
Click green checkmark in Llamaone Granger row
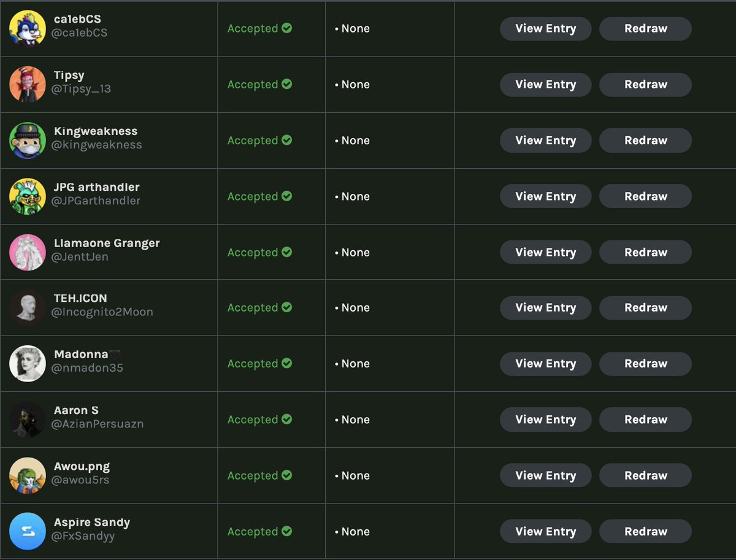286,252
